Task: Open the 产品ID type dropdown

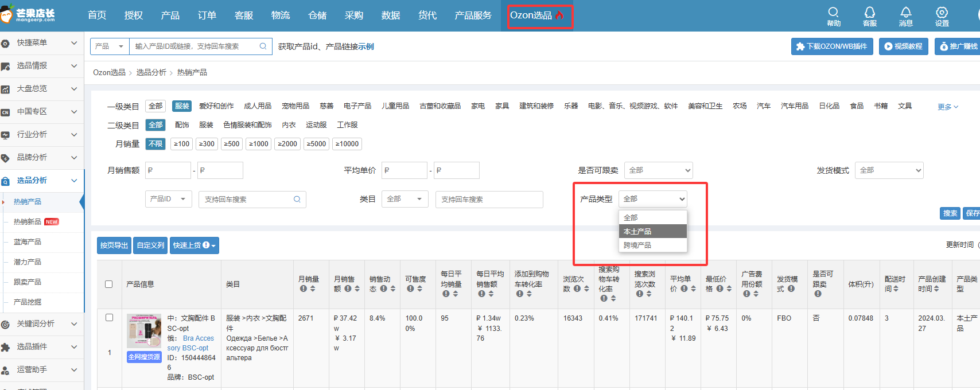Action: pyautogui.click(x=168, y=199)
